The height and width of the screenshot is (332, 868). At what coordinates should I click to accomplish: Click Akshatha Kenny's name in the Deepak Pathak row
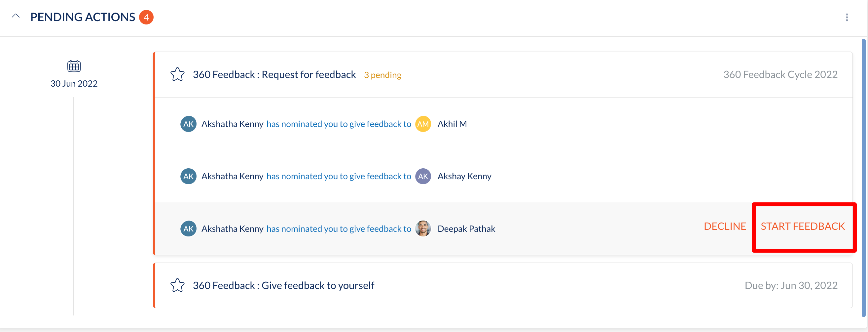coord(232,228)
